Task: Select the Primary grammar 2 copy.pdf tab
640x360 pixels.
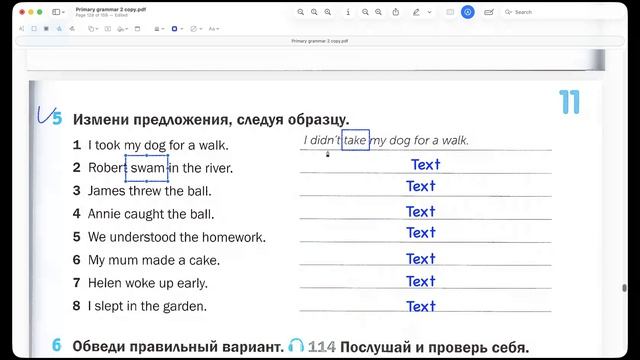Action: coord(320,41)
